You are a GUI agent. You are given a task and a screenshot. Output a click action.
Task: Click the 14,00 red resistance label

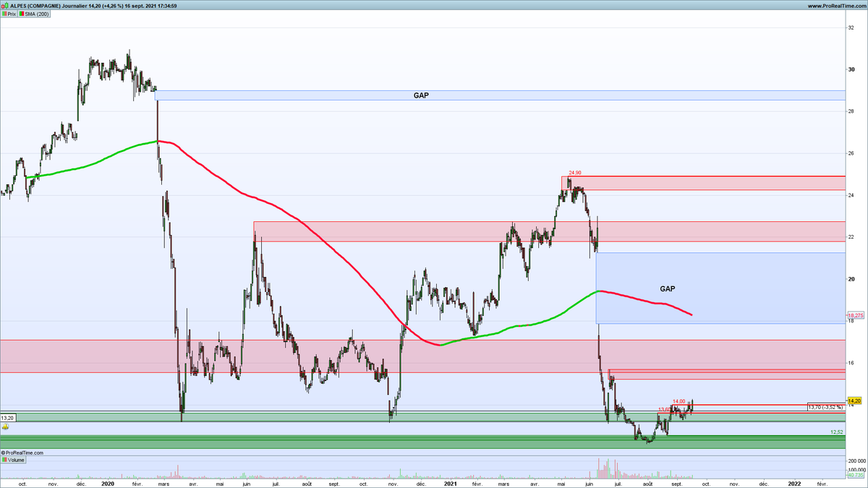coord(678,401)
